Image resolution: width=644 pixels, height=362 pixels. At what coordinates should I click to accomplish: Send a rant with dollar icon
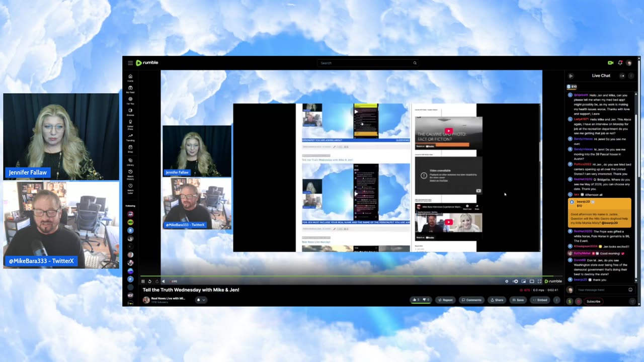coord(570,301)
